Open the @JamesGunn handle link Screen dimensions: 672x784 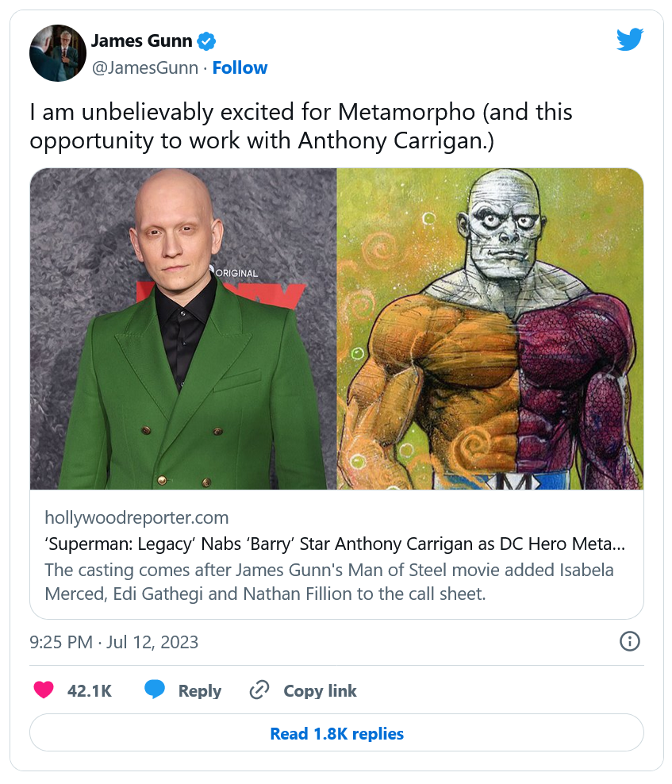tap(145, 67)
